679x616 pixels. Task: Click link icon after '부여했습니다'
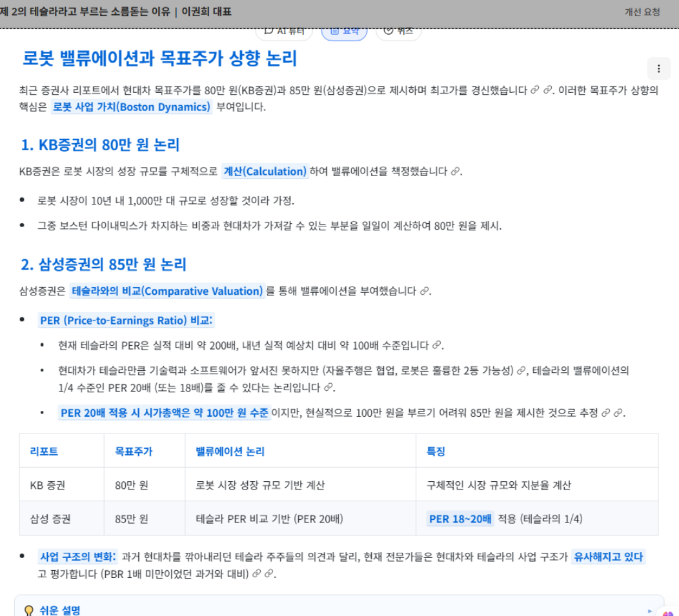click(424, 292)
